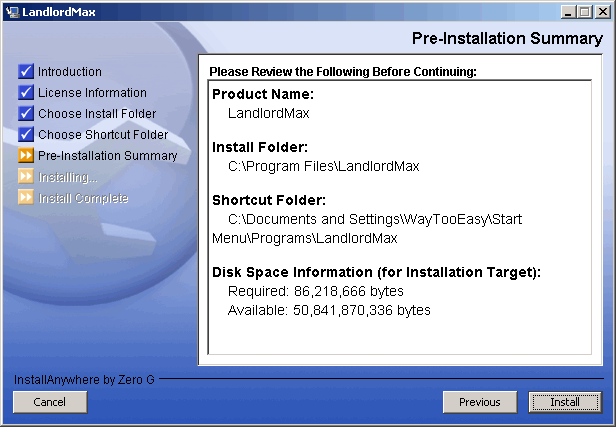The width and height of the screenshot is (616, 427).
Task: Click the Choose Shortcut Folder checkmark icon
Action: point(26,134)
